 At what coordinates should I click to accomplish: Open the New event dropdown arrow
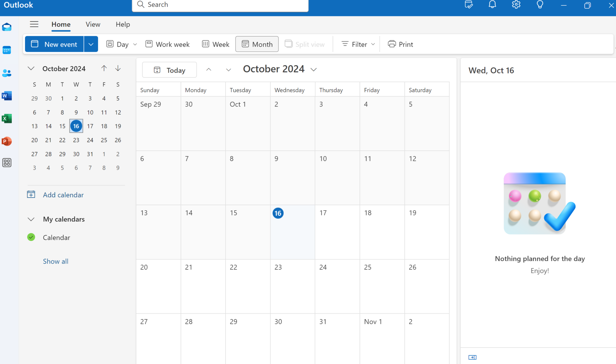(x=91, y=44)
